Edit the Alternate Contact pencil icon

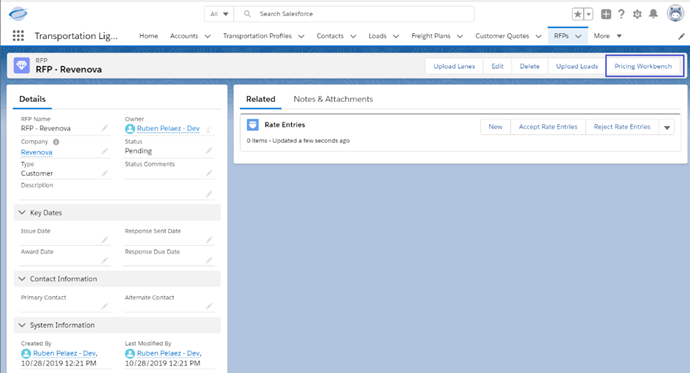209,306
